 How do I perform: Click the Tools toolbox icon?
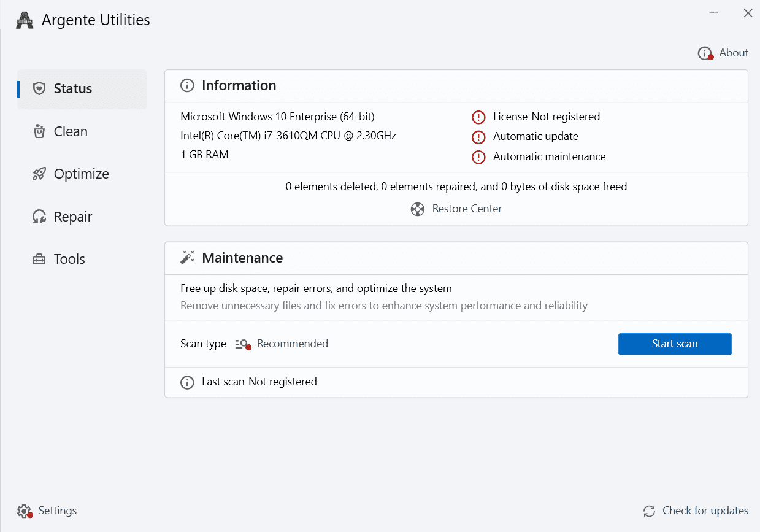point(39,260)
